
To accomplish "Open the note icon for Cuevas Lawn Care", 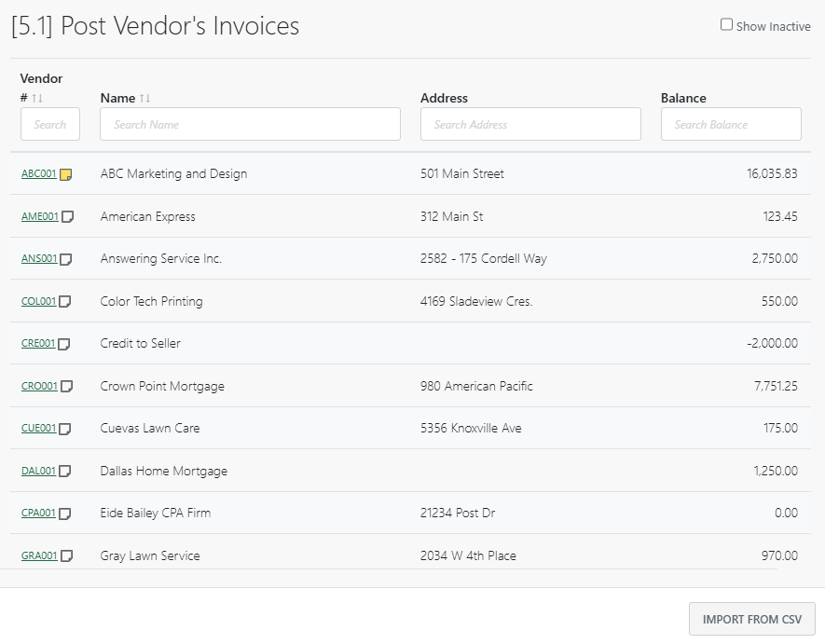I will point(64,428).
